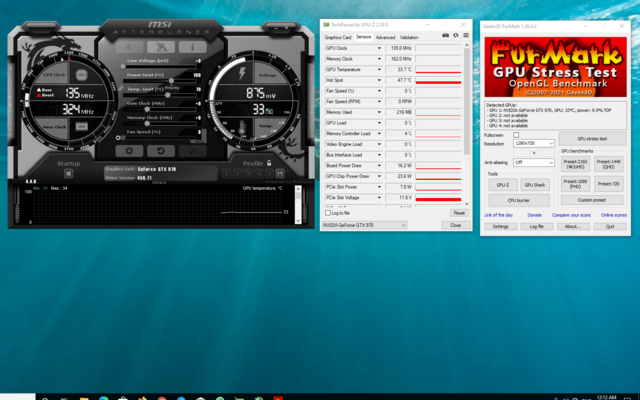Viewport: 640px width, 400px height.
Task: Open Afterburner settings with the gear button
Action: click(x=129, y=151)
